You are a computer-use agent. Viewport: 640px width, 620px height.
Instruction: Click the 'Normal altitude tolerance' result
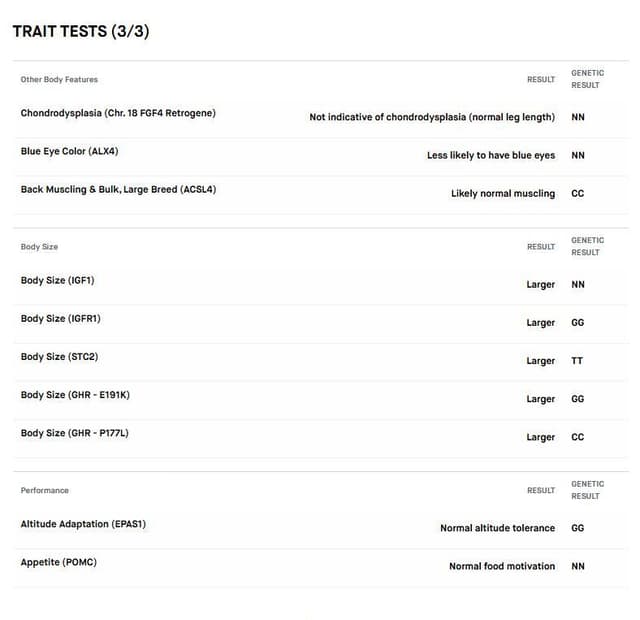coord(498,528)
